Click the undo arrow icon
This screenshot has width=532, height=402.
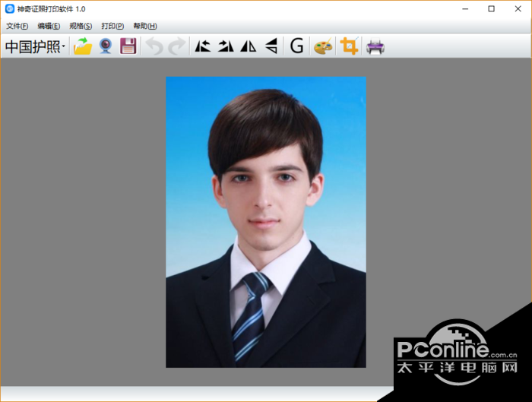point(155,46)
